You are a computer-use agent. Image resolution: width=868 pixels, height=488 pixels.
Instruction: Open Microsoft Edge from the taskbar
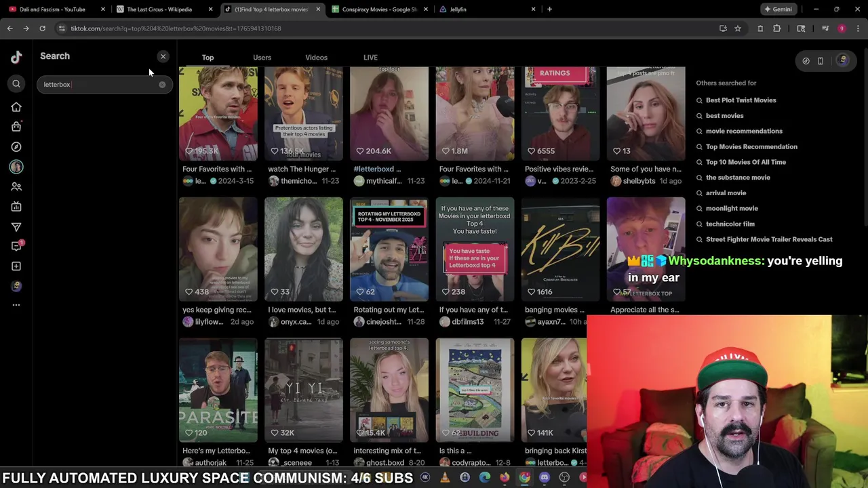(x=484, y=478)
